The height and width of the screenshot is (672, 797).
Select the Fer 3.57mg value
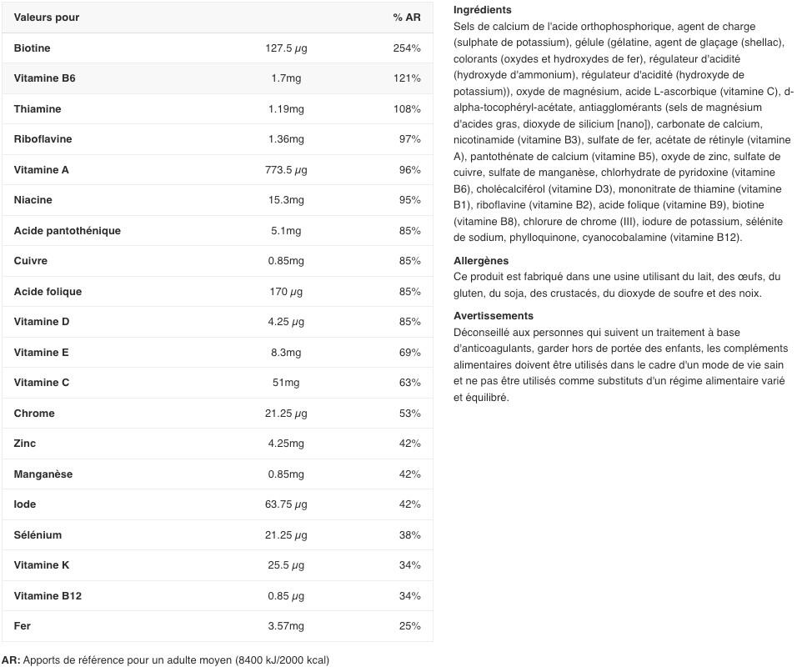286,626
